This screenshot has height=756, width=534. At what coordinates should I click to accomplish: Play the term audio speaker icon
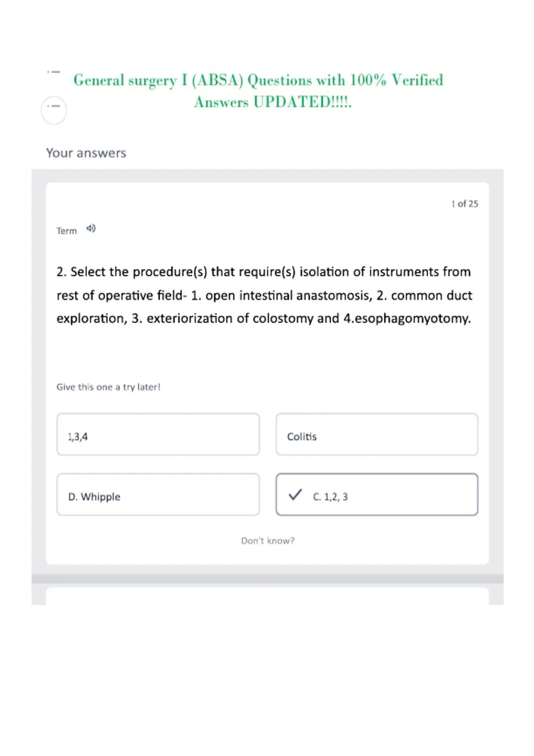[x=91, y=229]
